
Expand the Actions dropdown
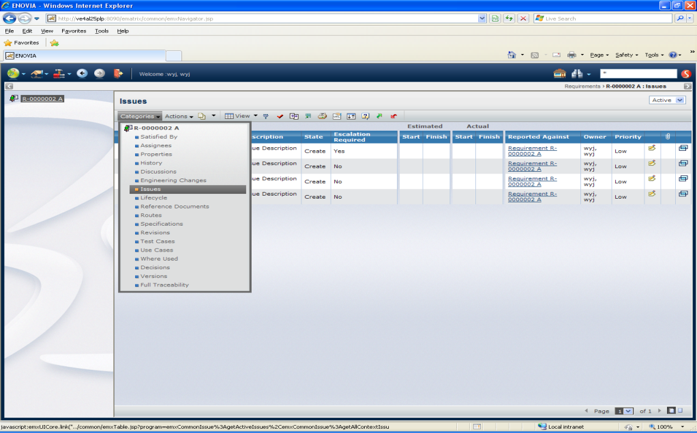click(x=178, y=116)
